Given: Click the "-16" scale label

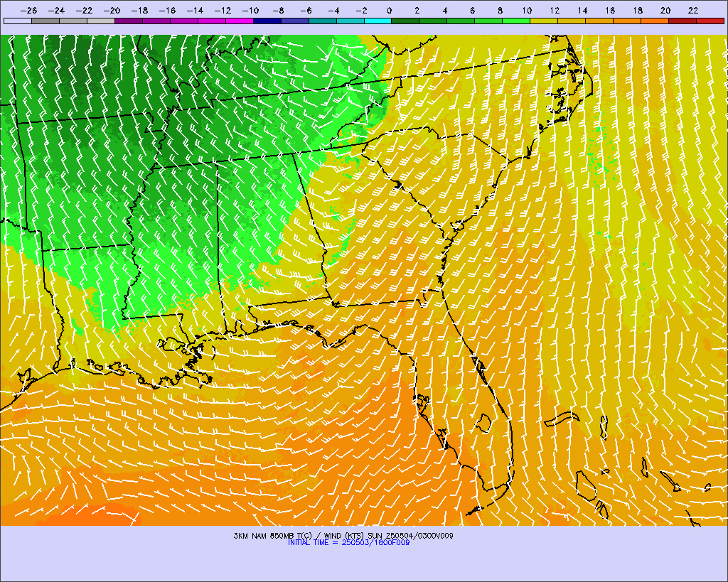Looking at the screenshot, I should [x=167, y=10].
